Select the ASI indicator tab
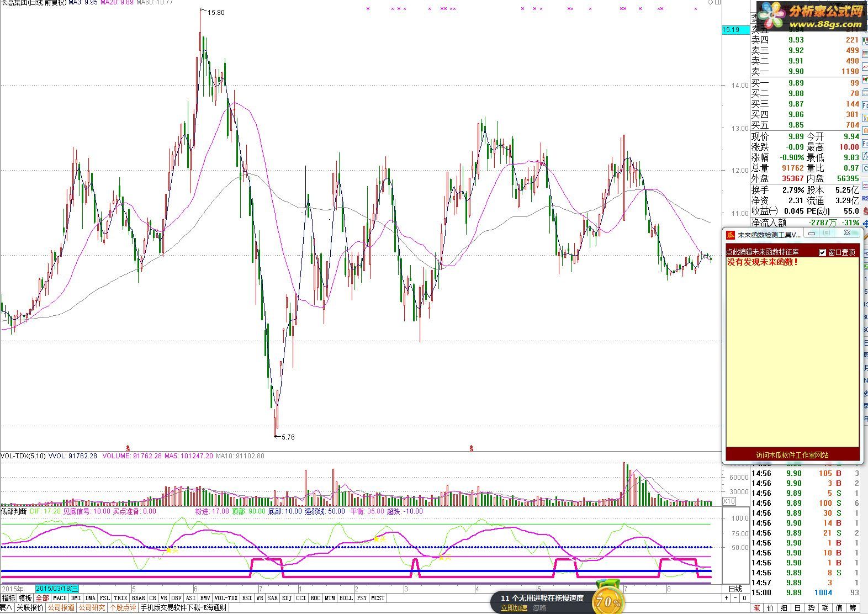This screenshot has width=868, height=614. pyautogui.click(x=191, y=598)
